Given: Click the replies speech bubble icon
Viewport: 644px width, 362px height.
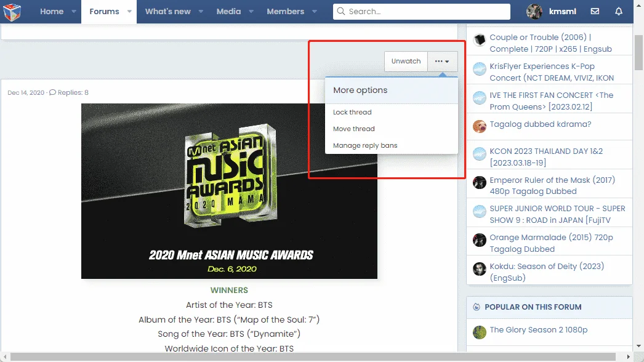Looking at the screenshot, I should 52,92.
